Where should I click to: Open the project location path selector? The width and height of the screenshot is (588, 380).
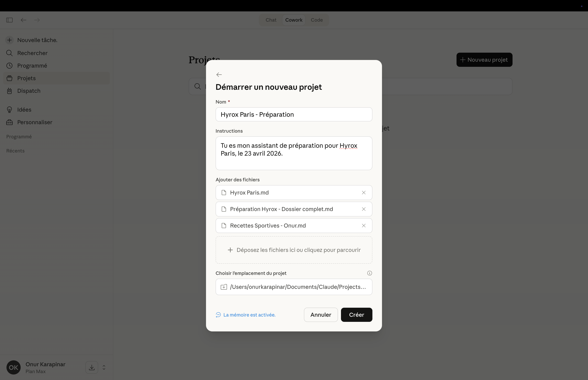click(x=294, y=287)
